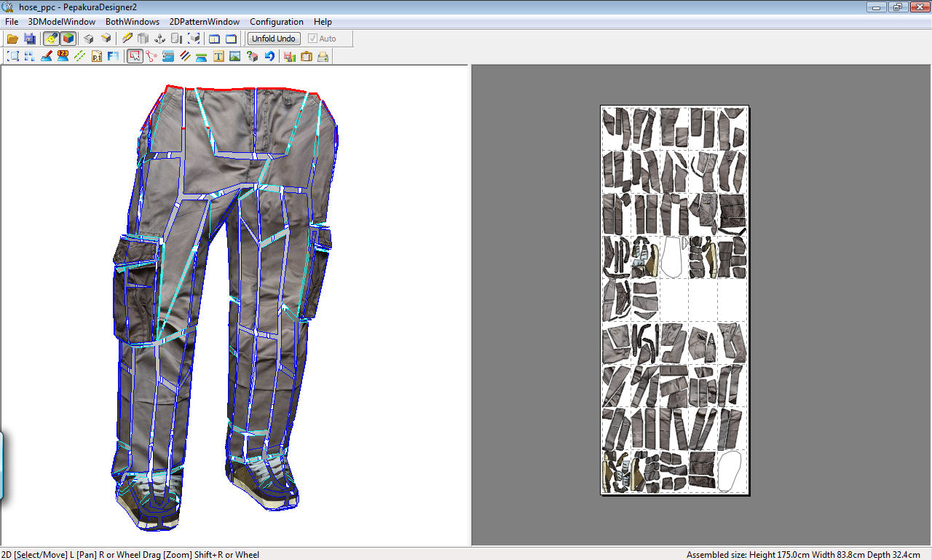Screen dimensions: 932x560
Task: Choose the red join/disjoin nodes tool
Action: pyautogui.click(x=151, y=56)
